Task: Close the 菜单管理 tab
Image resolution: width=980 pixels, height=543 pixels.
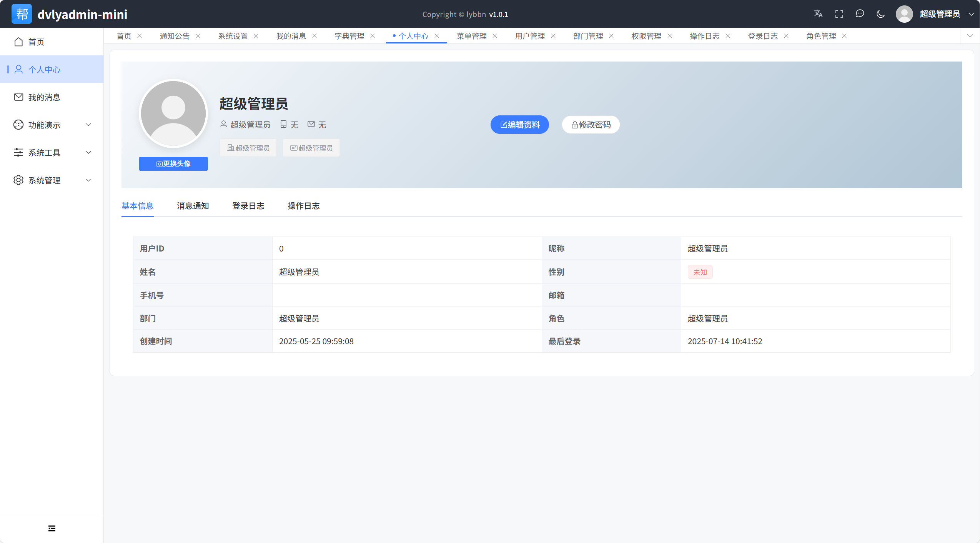Action: 495,36
